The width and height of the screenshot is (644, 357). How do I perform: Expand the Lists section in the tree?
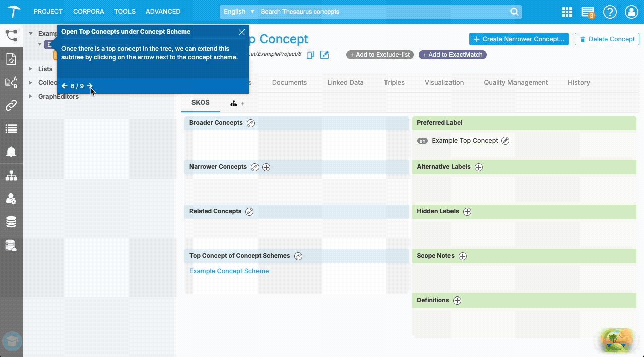pos(30,69)
